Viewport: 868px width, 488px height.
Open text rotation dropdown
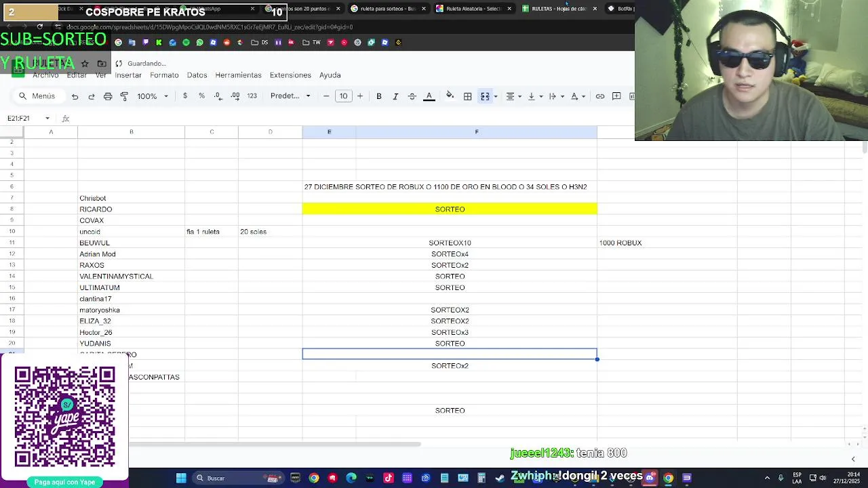pyautogui.click(x=577, y=96)
